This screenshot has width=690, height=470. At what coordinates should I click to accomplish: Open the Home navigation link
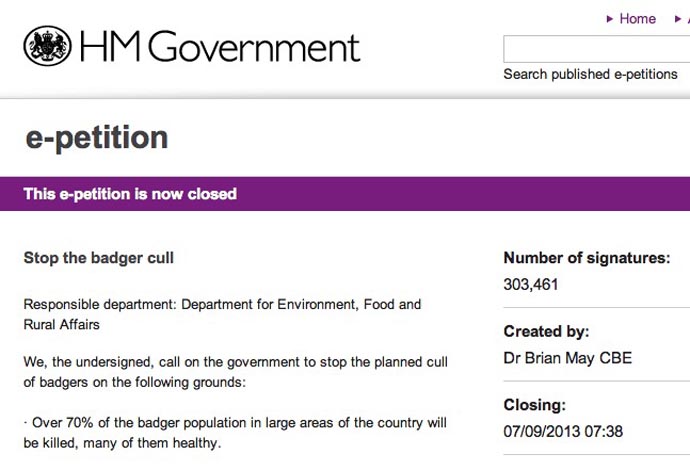point(637,19)
